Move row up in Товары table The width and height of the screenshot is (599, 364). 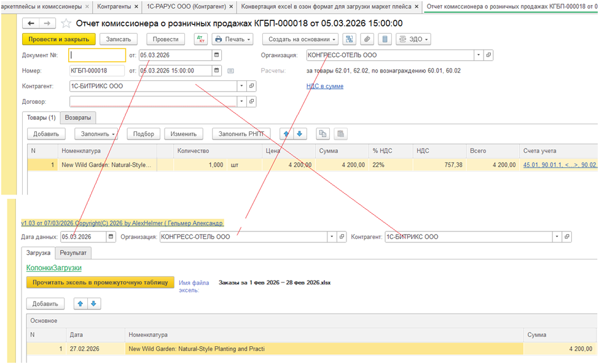(286, 134)
